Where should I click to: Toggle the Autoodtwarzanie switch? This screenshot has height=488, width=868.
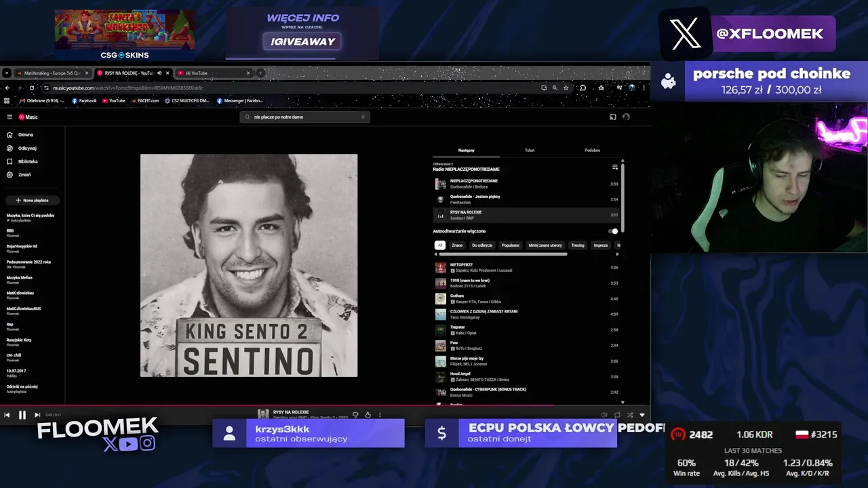pyautogui.click(x=613, y=231)
